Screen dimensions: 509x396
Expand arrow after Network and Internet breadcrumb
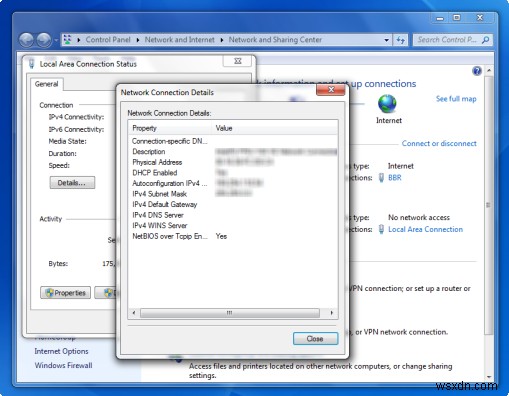coord(222,40)
